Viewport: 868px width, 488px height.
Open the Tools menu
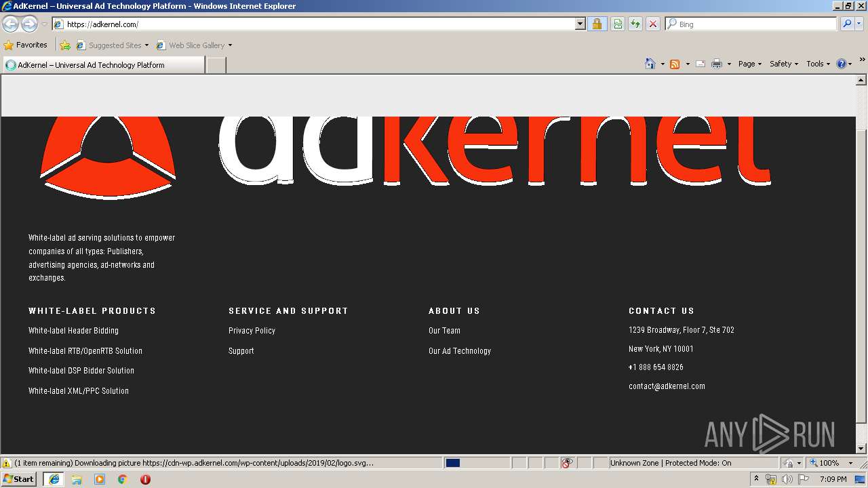818,64
